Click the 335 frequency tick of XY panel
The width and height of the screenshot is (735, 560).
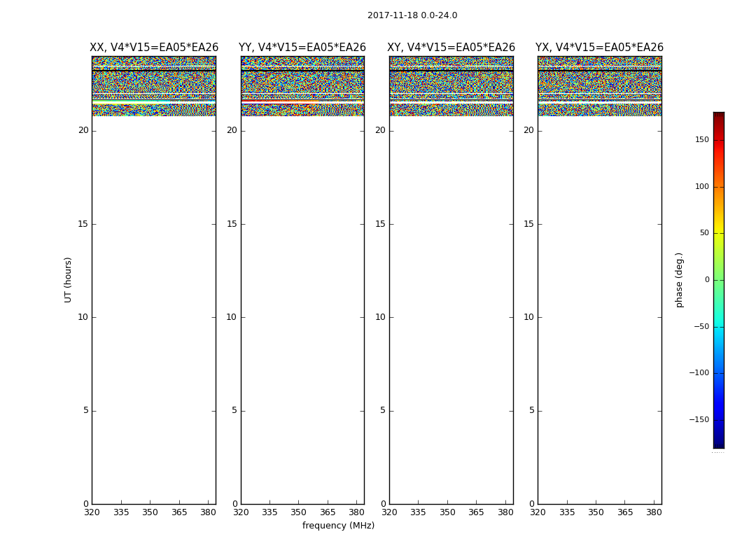click(x=418, y=512)
